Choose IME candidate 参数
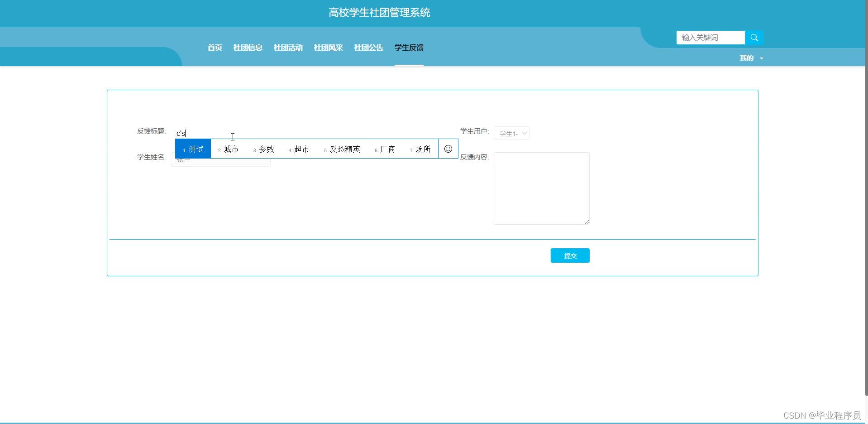 264,149
